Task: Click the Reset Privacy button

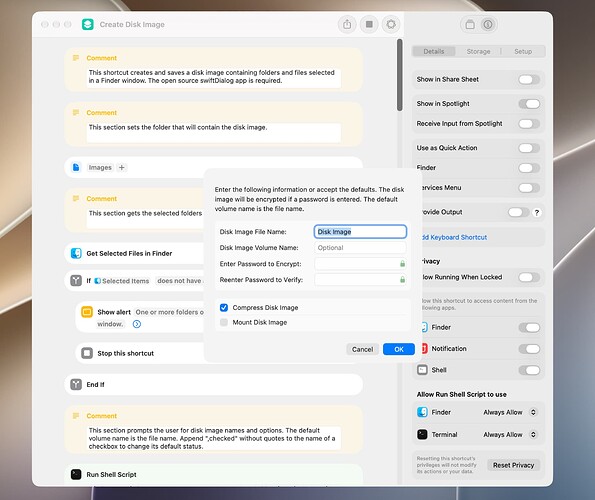Action: pyautogui.click(x=513, y=465)
